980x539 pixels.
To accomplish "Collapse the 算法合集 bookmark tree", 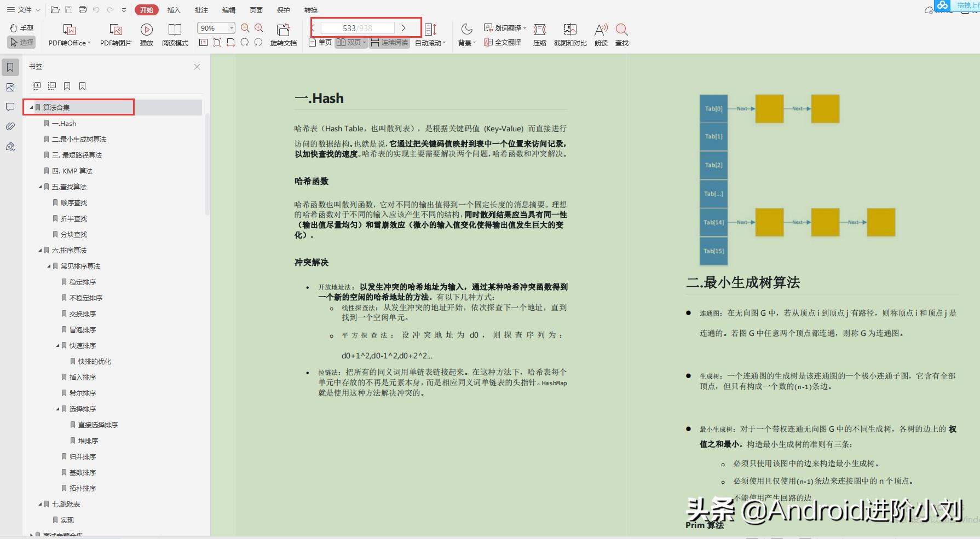I will [x=32, y=107].
